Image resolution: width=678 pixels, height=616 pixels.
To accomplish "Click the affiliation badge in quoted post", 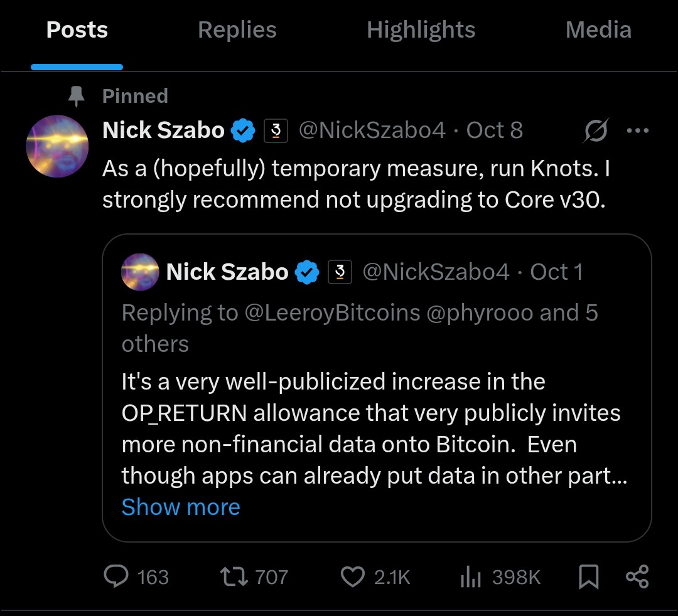I will click(340, 272).
